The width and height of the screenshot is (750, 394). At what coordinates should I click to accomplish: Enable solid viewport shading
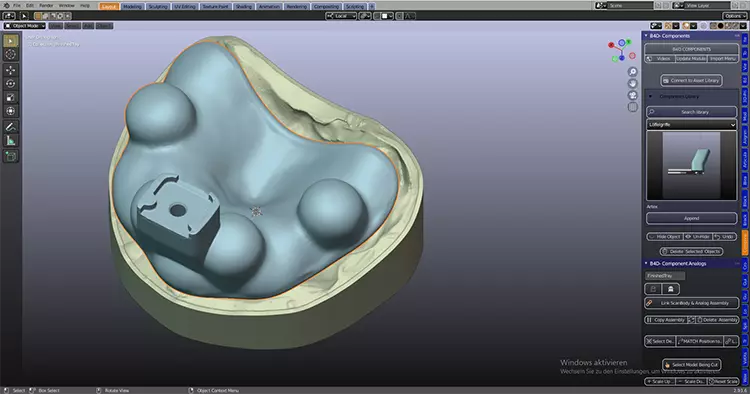point(720,26)
